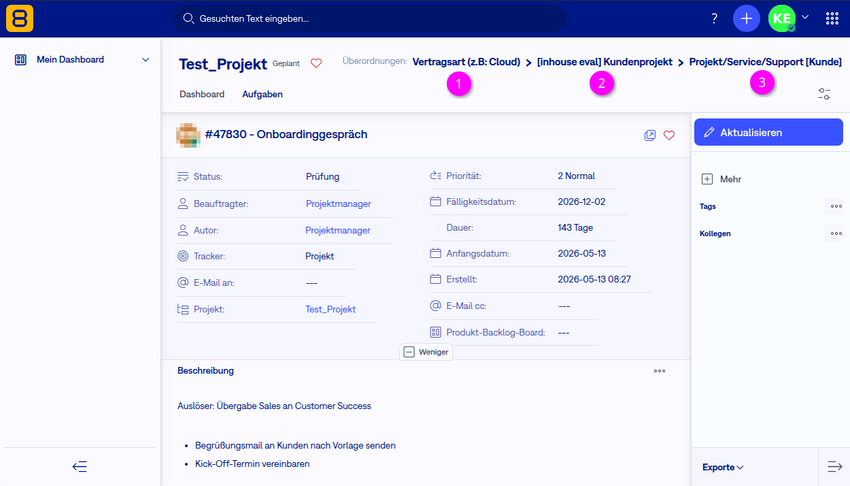Open the project settings sliders icon

[x=824, y=94]
